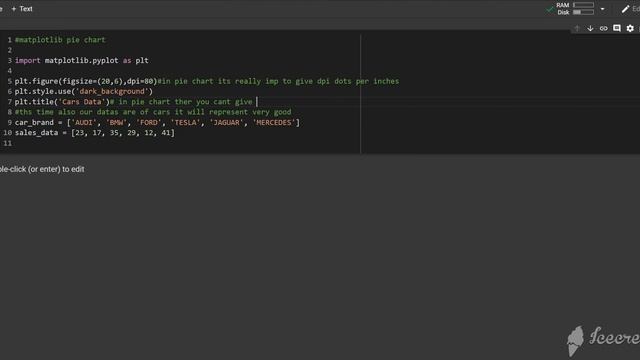Screen dimensions: 640x360
Task: Add a comment using the comment icon
Action: [617, 28]
